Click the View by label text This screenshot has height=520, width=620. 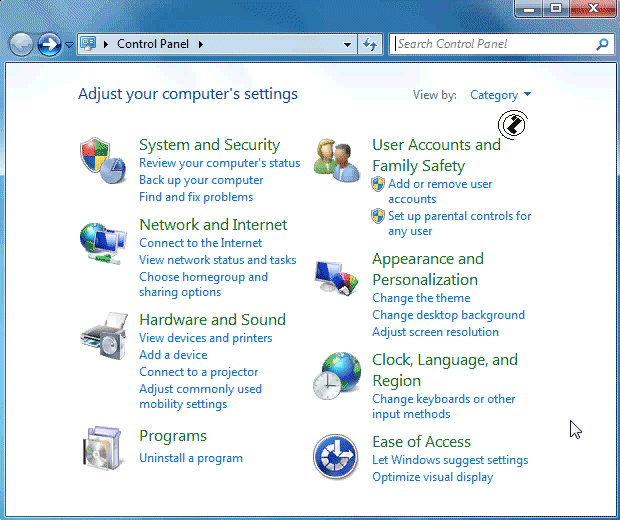(435, 95)
